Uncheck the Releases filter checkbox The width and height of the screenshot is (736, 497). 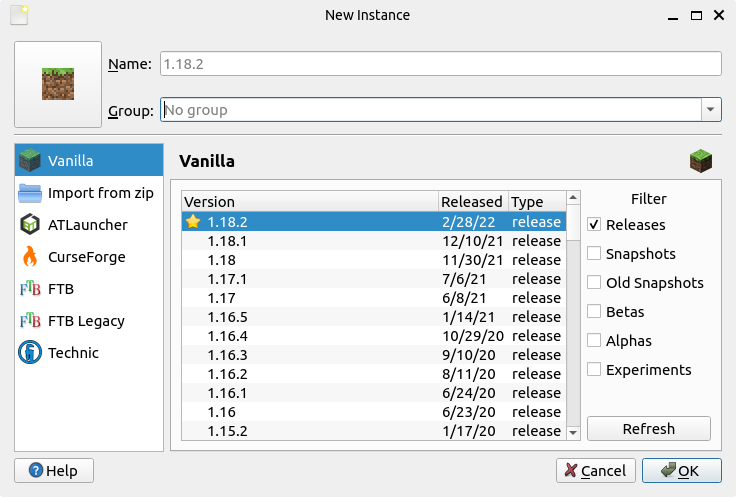(x=595, y=225)
